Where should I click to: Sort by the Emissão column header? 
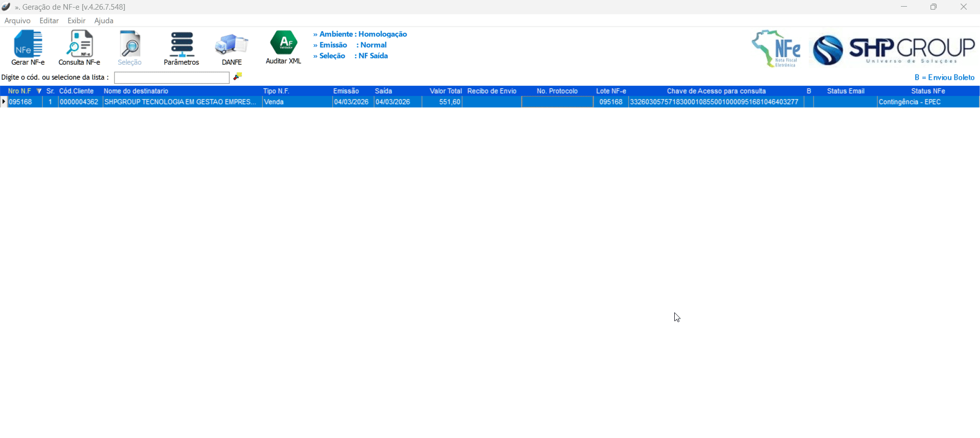tap(346, 91)
